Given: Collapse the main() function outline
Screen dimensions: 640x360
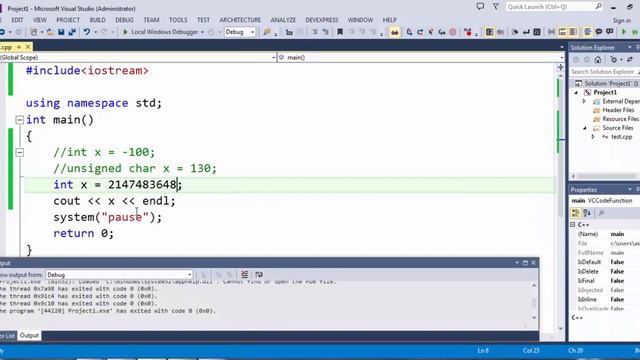Looking at the screenshot, I should pos(19,120).
